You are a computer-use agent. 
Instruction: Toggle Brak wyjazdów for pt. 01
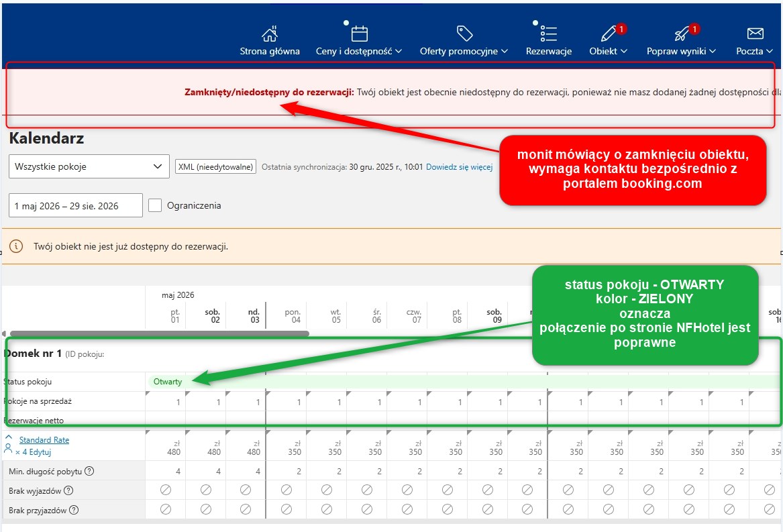coord(165,490)
